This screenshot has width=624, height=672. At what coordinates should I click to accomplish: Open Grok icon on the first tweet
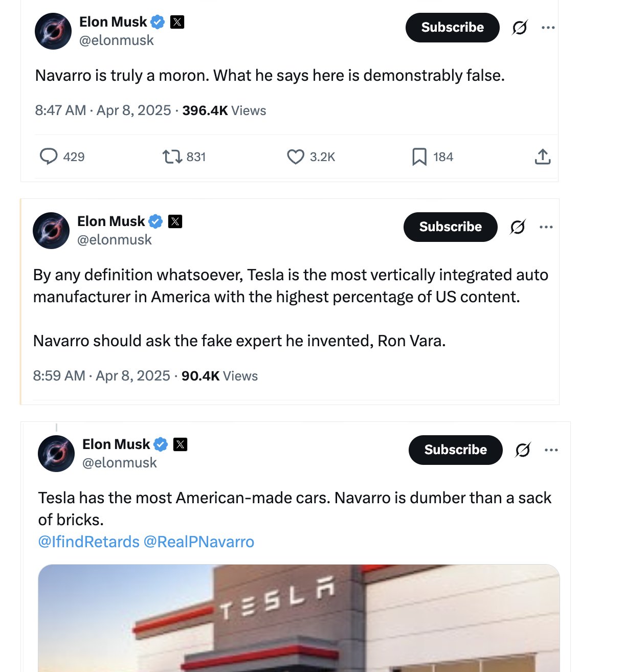point(520,28)
